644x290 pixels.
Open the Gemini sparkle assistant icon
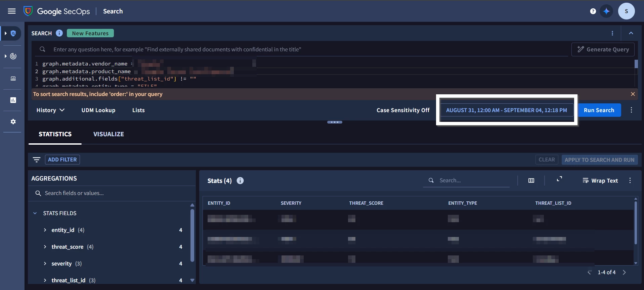pyautogui.click(x=606, y=11)
